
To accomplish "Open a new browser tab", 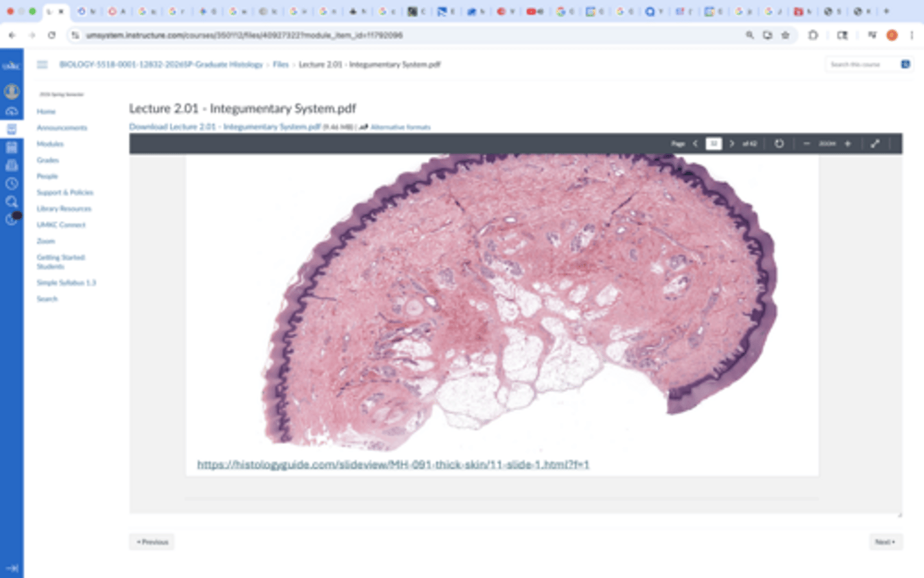I will pos(886,11).
